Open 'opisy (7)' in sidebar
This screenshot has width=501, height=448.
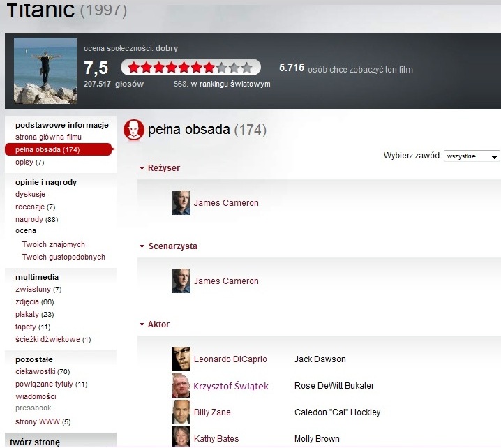pos(30,163)
